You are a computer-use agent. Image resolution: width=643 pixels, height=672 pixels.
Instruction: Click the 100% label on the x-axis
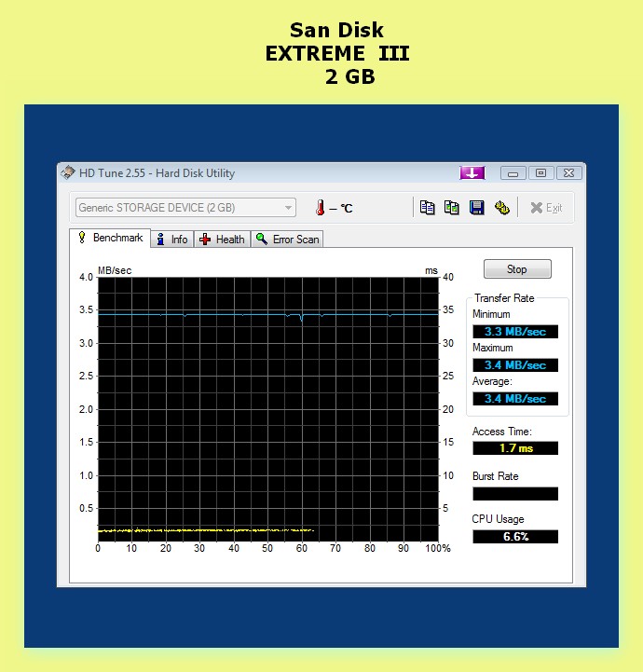tap(437, 548)
